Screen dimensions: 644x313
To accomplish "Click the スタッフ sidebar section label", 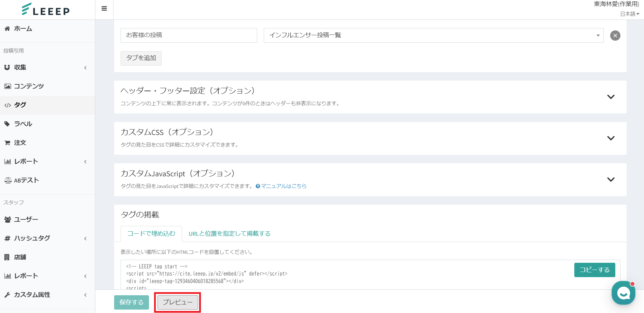I will (14, 203).
